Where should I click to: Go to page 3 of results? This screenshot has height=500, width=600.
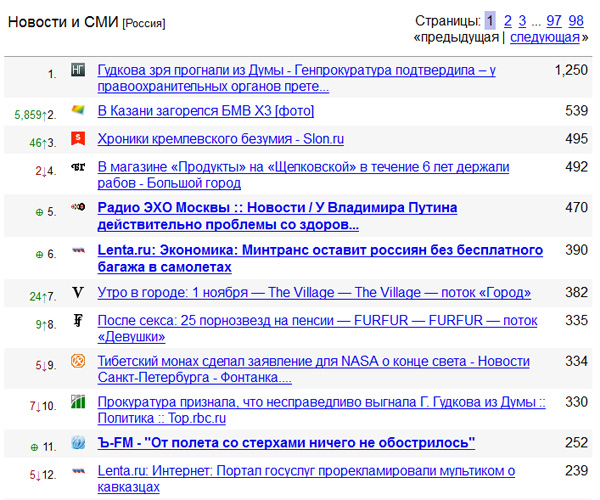[522, 20]
